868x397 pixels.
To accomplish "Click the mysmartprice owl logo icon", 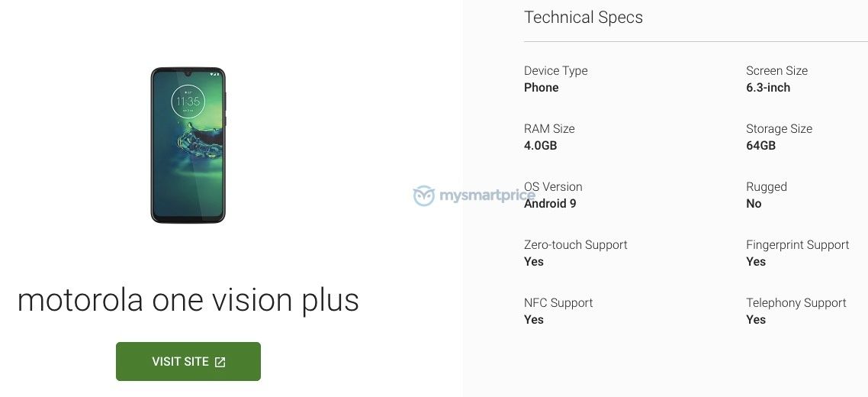I will click(423, 196).
